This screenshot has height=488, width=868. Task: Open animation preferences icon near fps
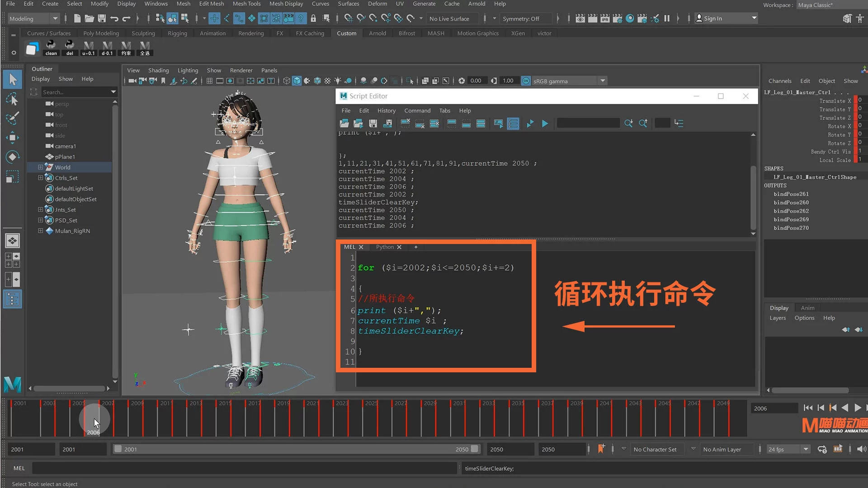pos(838,449)
